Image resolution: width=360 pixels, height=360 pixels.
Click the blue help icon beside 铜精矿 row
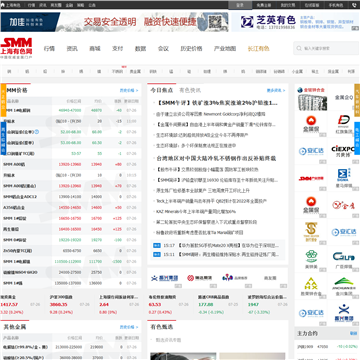37,132
